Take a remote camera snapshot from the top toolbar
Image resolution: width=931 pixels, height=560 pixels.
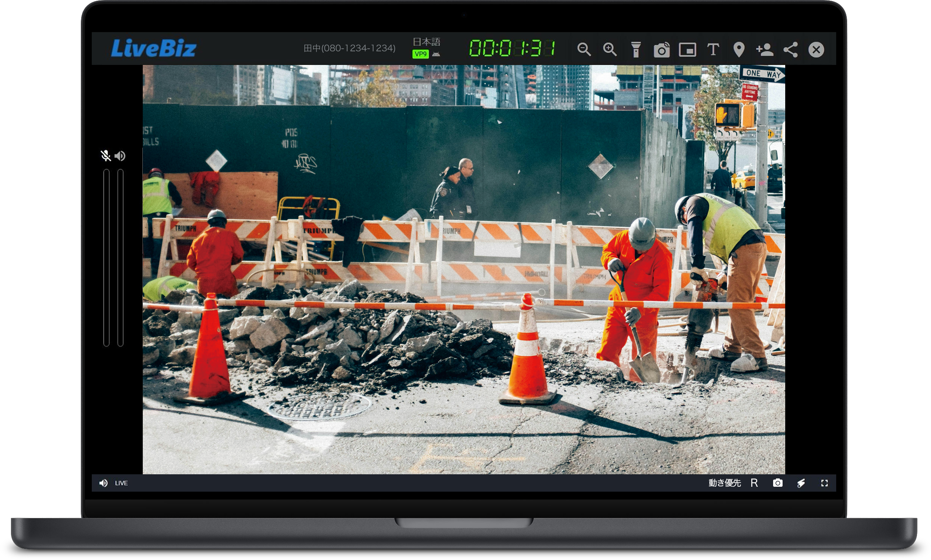(662, 50)
